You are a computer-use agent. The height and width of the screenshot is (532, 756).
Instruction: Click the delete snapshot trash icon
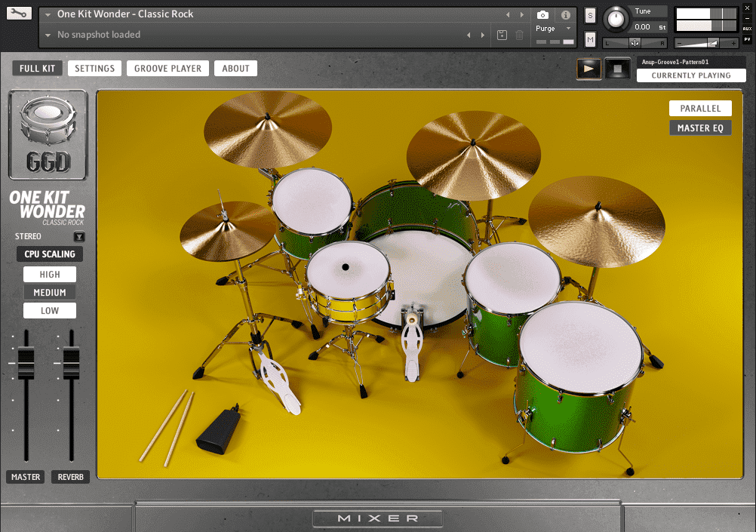point(518,35)
